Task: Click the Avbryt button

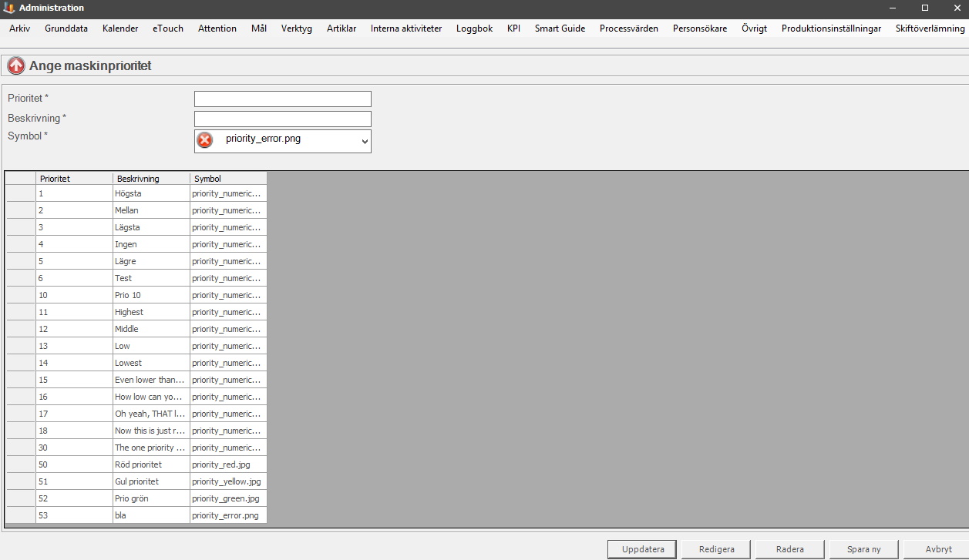Action: (x=938, y=549)
